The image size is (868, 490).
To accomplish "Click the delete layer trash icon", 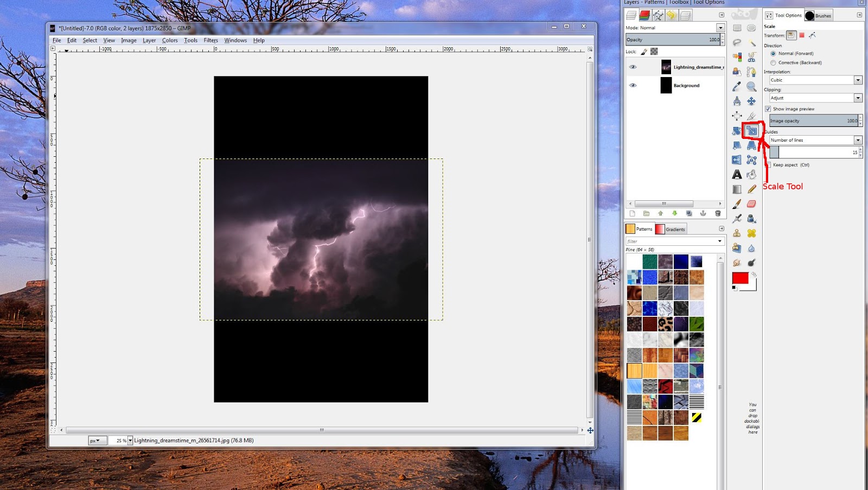I will (x=718, y=213).
